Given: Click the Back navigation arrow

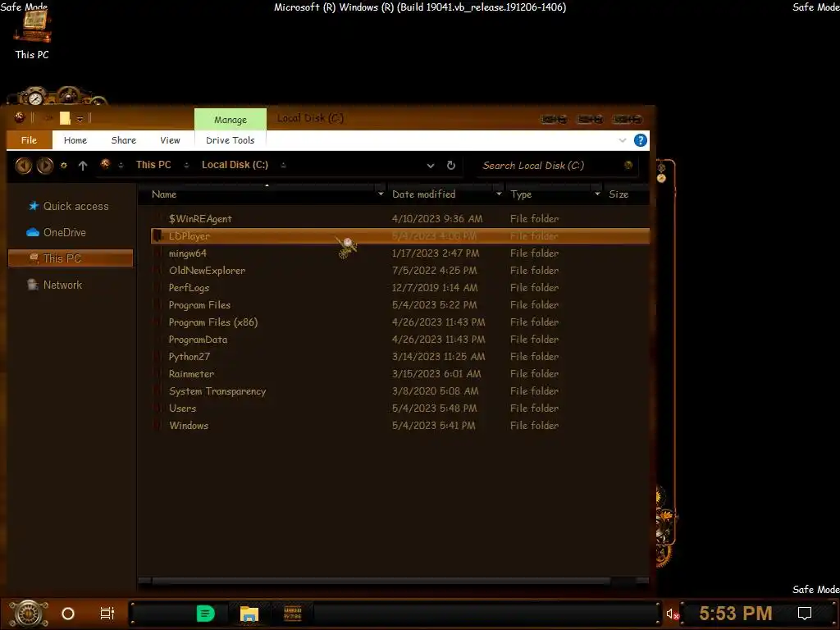Looking at the screenshot, I should click(x=23, y=166).
